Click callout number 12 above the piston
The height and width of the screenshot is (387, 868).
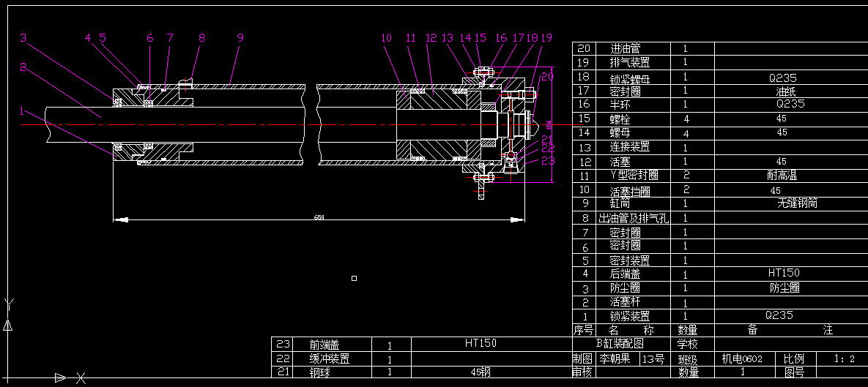click(x=431, y=37)
